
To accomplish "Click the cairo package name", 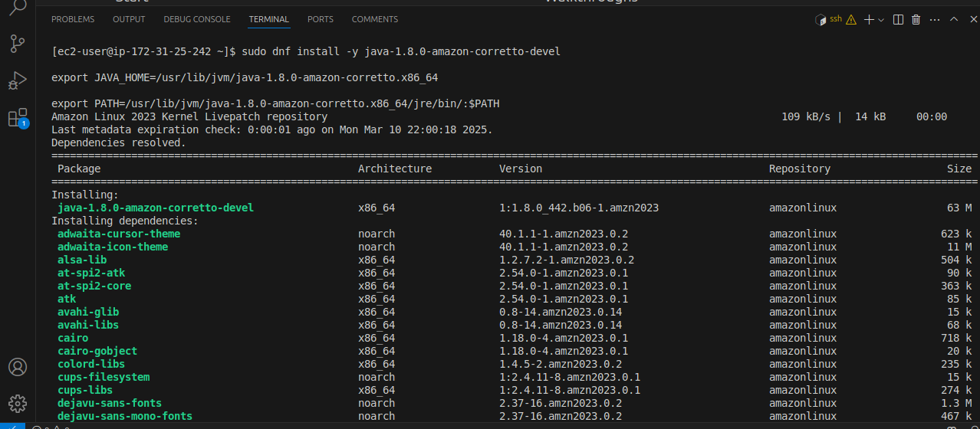I will click(73, 339).
